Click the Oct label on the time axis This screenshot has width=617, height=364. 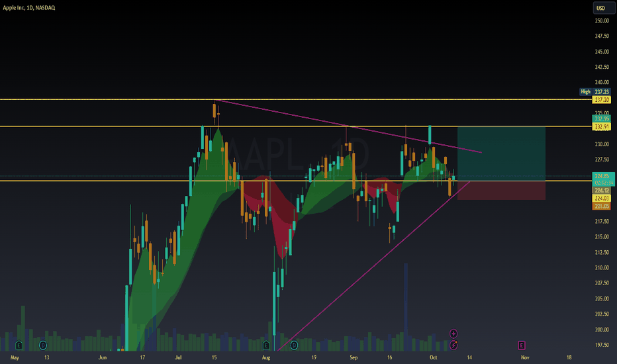[x=433, y=357]
